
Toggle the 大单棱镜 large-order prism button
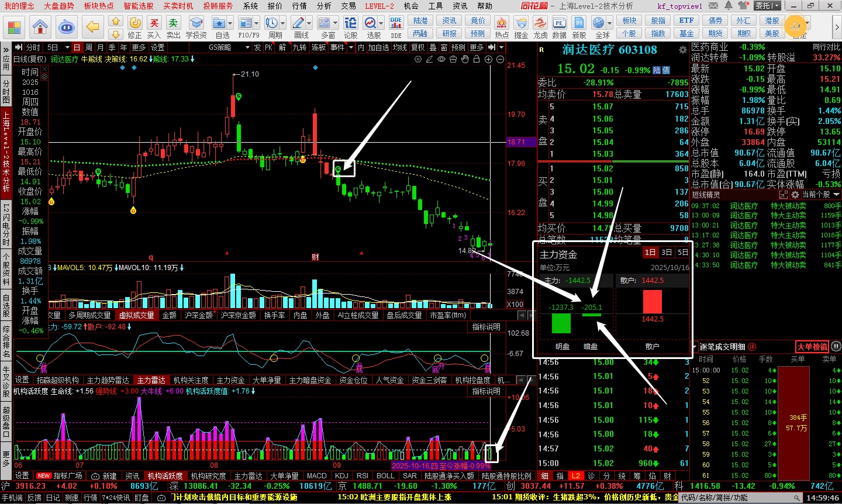[812, 347]
